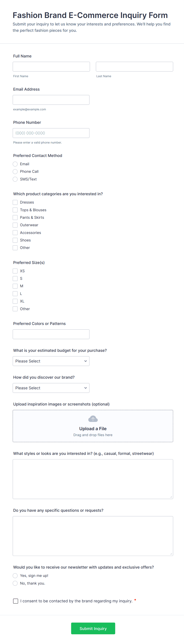Image resolution: width=184 pixels, height=644 pixels.
Task: Check the consent to be contacted box
Action: coord(16,601)
